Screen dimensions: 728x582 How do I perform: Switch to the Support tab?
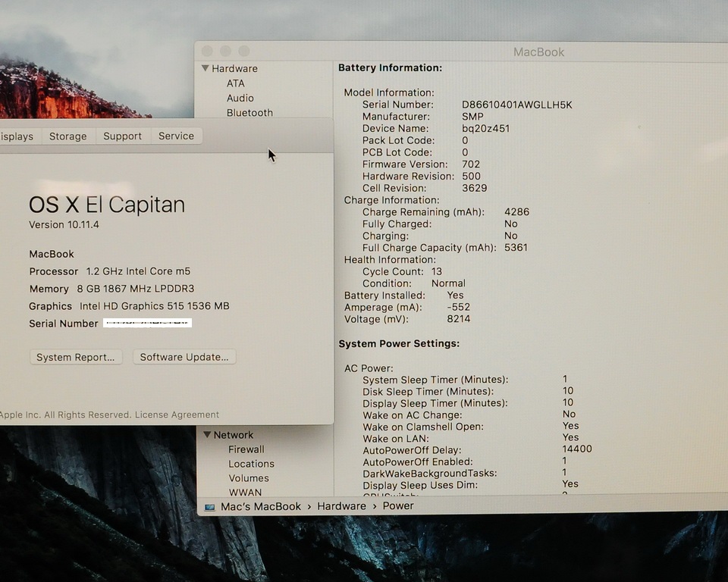click(x=123, y=136)
